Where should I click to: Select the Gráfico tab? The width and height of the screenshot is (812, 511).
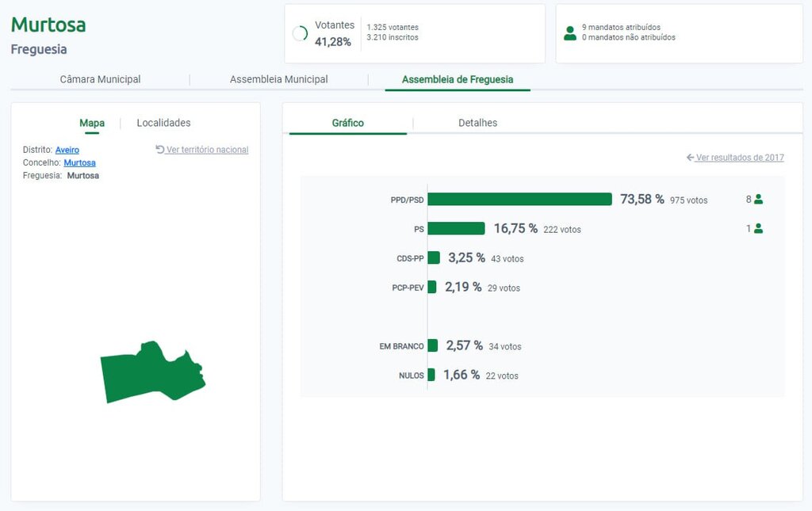(347, 123)
